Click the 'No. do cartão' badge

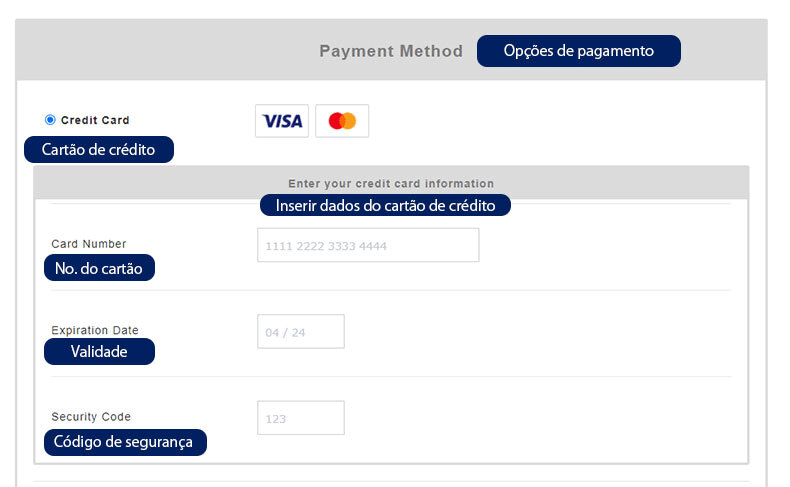99,268
